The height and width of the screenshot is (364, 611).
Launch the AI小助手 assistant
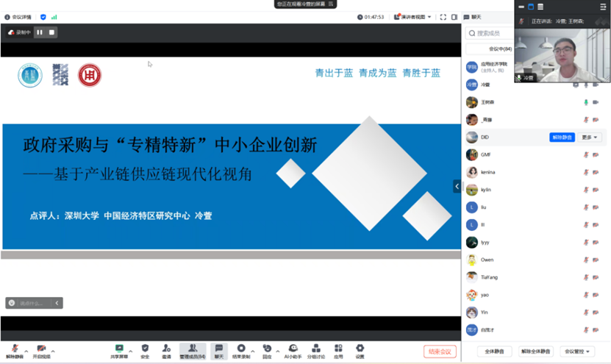pos(293,351)
